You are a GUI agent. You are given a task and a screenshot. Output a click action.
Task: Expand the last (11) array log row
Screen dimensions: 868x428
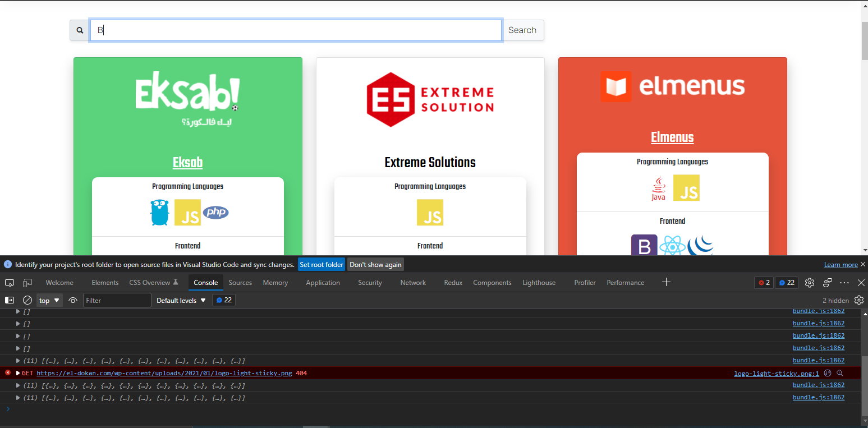tap(18, 398)
